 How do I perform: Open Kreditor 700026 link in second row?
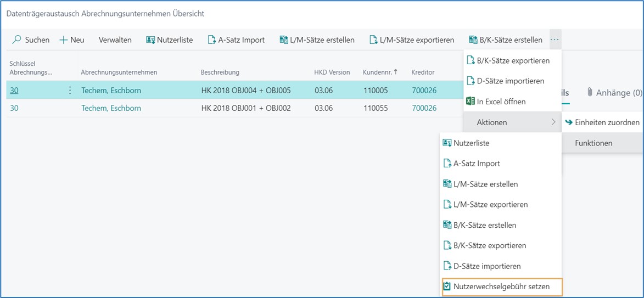[424, 108]
